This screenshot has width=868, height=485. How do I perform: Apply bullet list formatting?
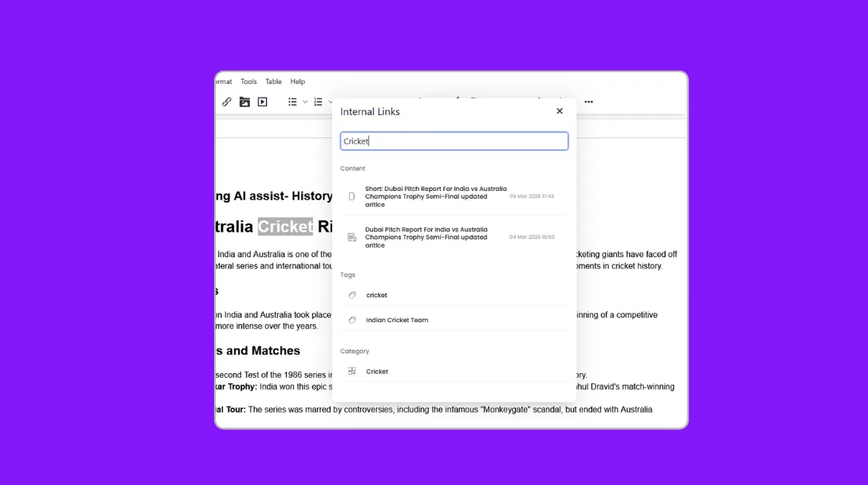click(x=292, y=102)
